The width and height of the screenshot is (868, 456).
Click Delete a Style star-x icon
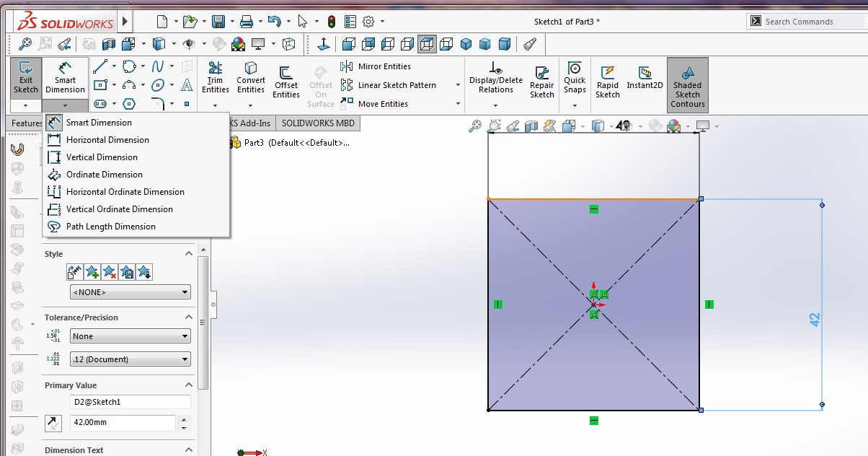pos(109,272)
